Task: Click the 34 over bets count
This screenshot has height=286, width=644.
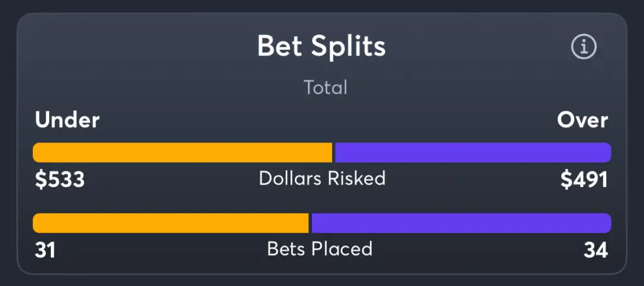Action: 596,250
